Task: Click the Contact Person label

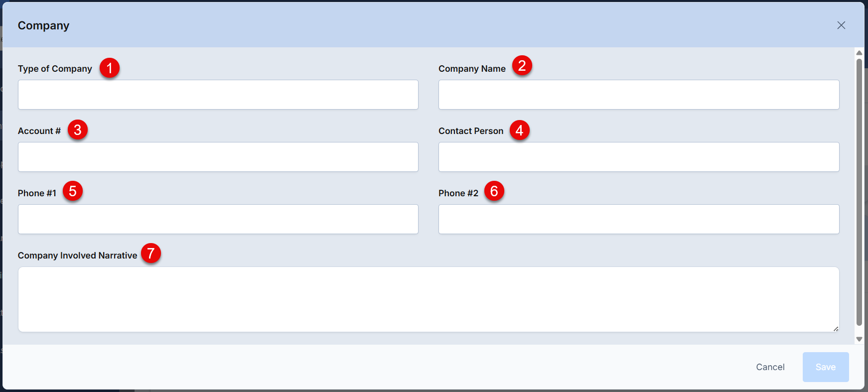Action: point(471,131)
